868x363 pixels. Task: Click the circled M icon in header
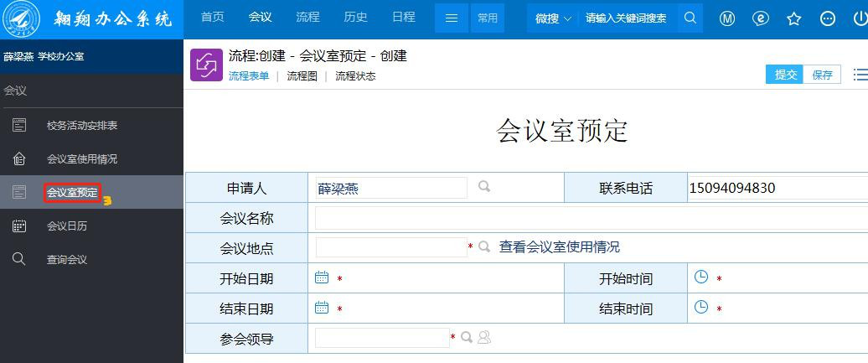(727, 18)
